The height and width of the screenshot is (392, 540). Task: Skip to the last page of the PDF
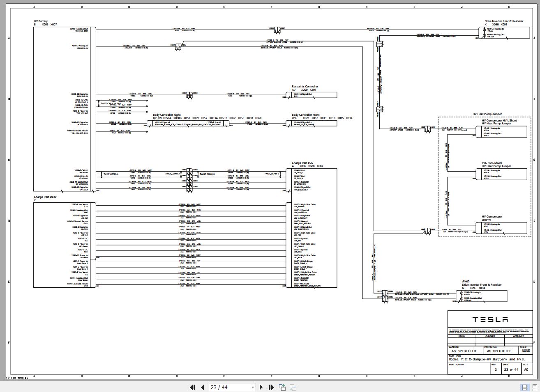(x=271, y=387)
